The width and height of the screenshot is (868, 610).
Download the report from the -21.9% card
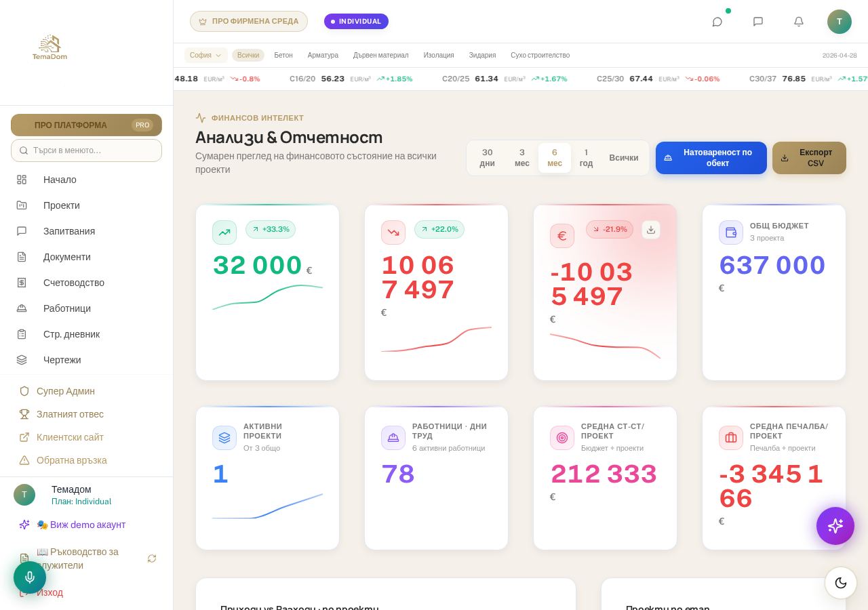click(x=651, y=230)
